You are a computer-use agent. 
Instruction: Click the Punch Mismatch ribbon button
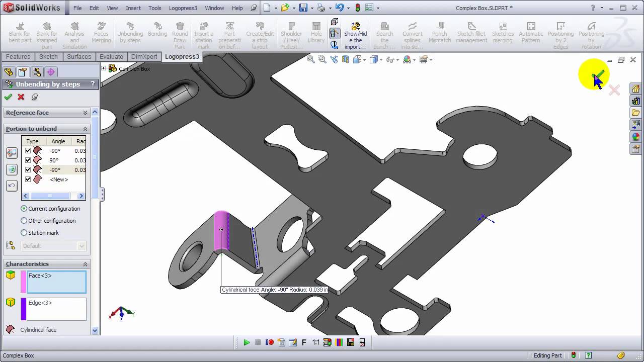(440, 33)
